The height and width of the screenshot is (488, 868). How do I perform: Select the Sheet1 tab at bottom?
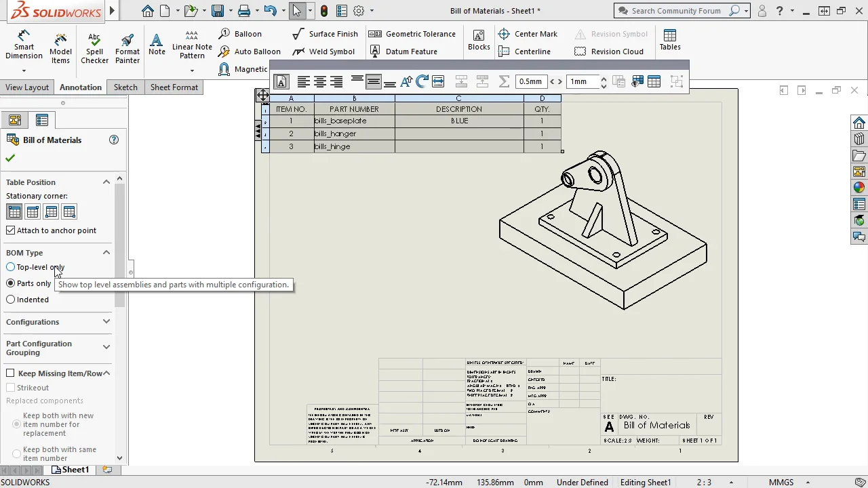click(x=71, y=470)
